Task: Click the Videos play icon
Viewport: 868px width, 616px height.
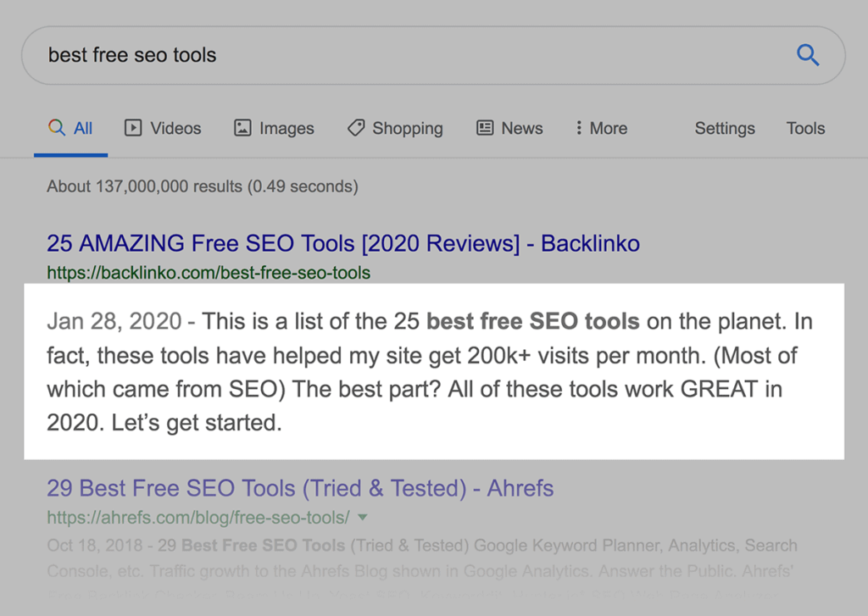Action: [x=133, y=128]
